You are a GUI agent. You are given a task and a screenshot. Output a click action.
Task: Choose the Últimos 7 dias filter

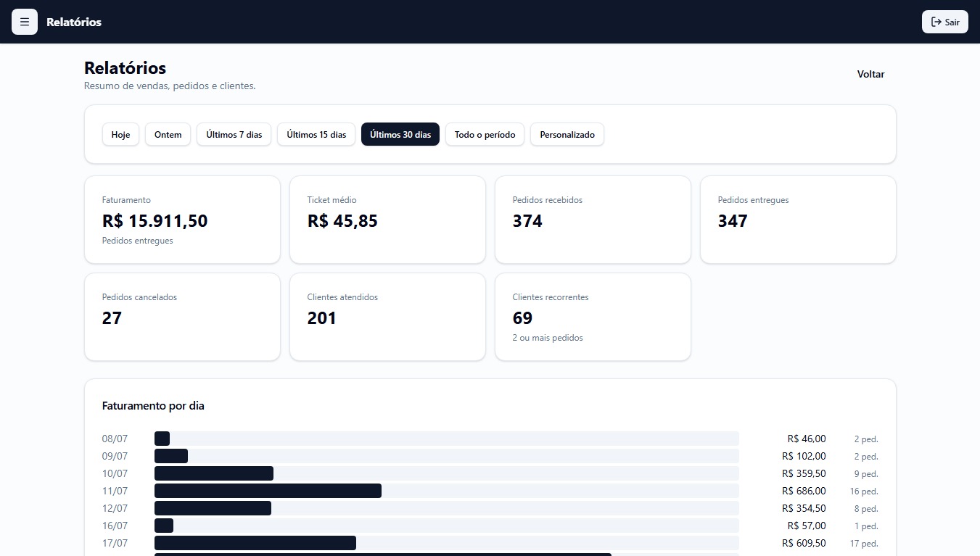click(x=234, y=134)
